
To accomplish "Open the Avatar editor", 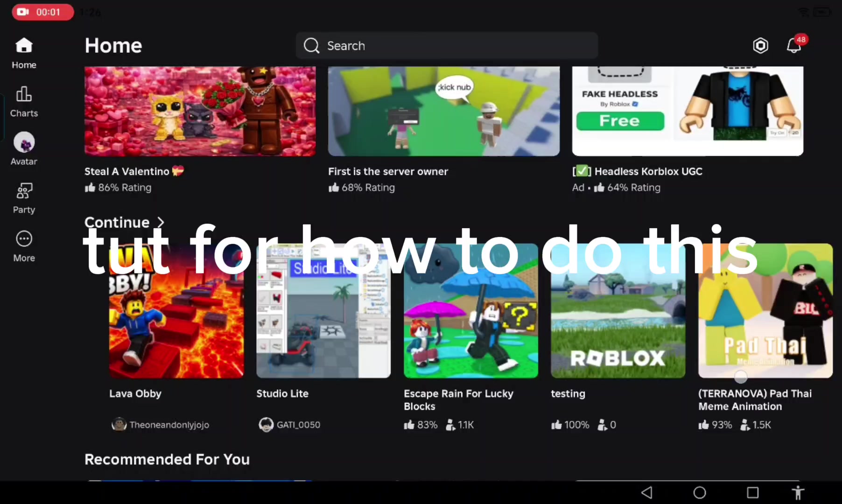I will [24, 149].
